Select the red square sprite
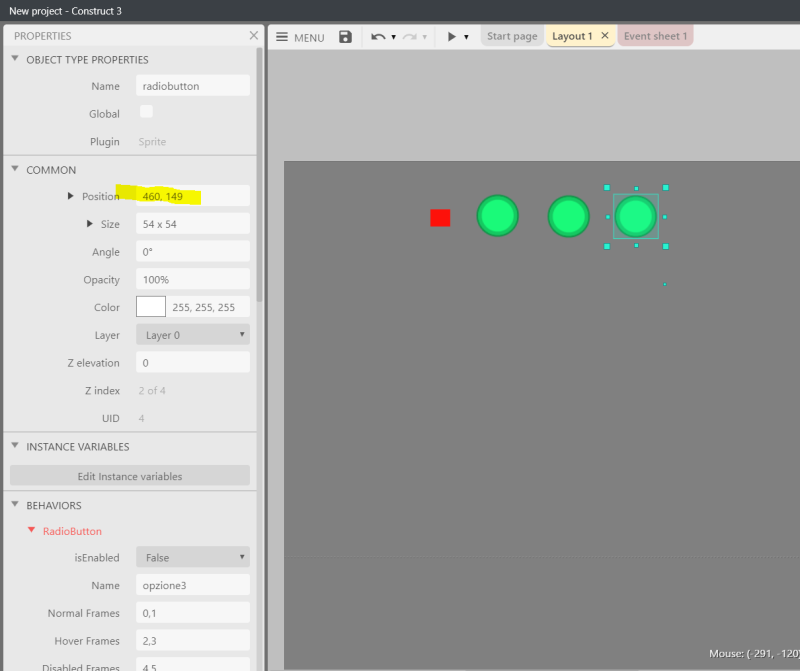The width and height of the screenshot is (800, 671). click(440, 218)
